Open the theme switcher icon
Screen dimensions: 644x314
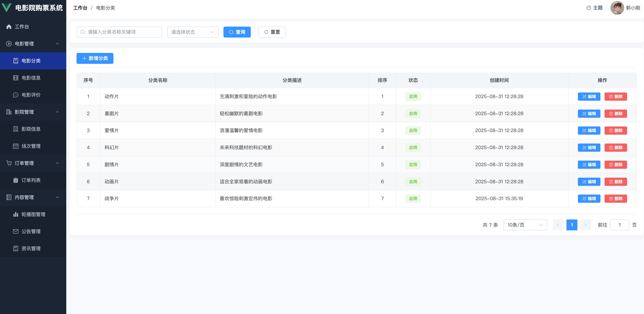(588, 8)
